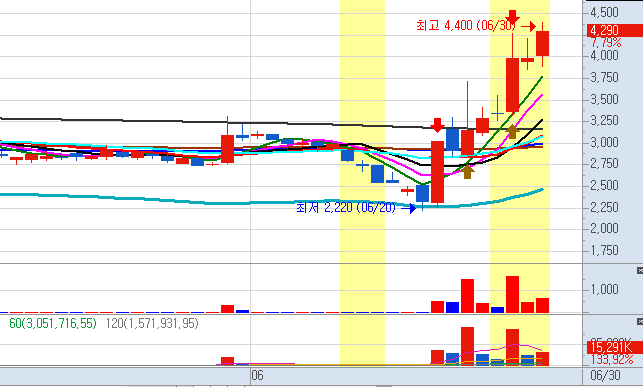Click the red current price tag 4,290
Image resolution: width=643 pixels, height=387 pixels.
point(614,30)
